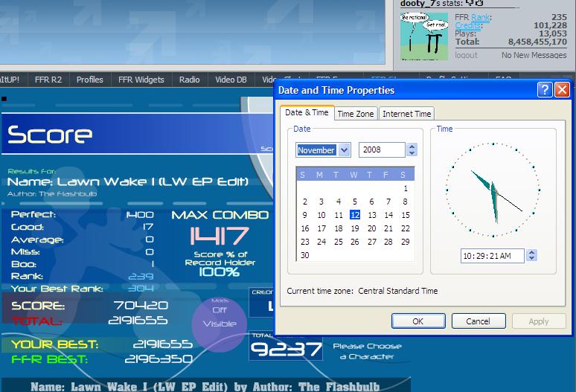The width and height of the screenshot is (576, 392).
Task: Open the Internet Time tab
Action: click(406, 114)
